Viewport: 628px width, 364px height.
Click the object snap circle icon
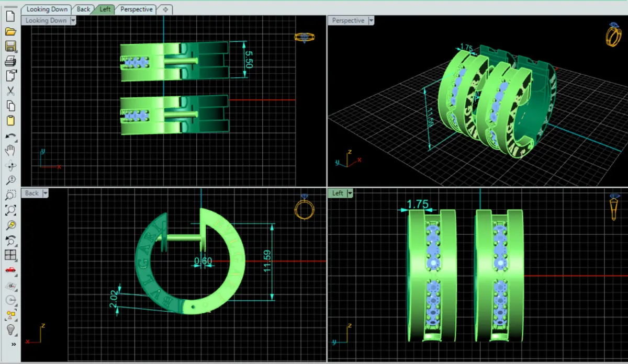tap(10, 300)
